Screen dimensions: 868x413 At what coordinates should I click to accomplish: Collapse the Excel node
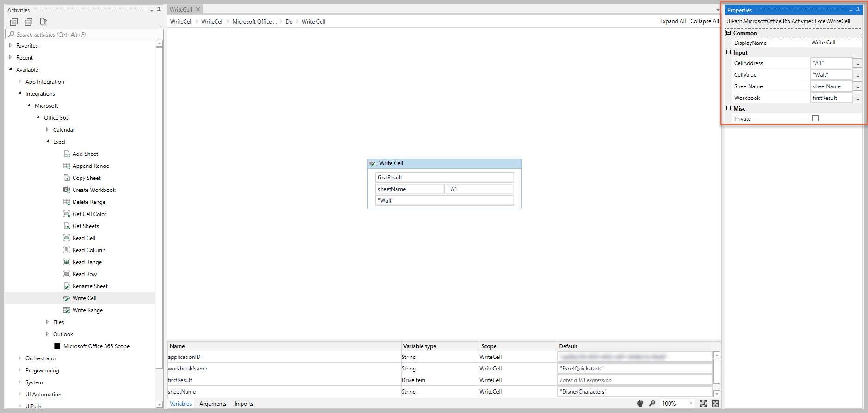click(47, 142)
